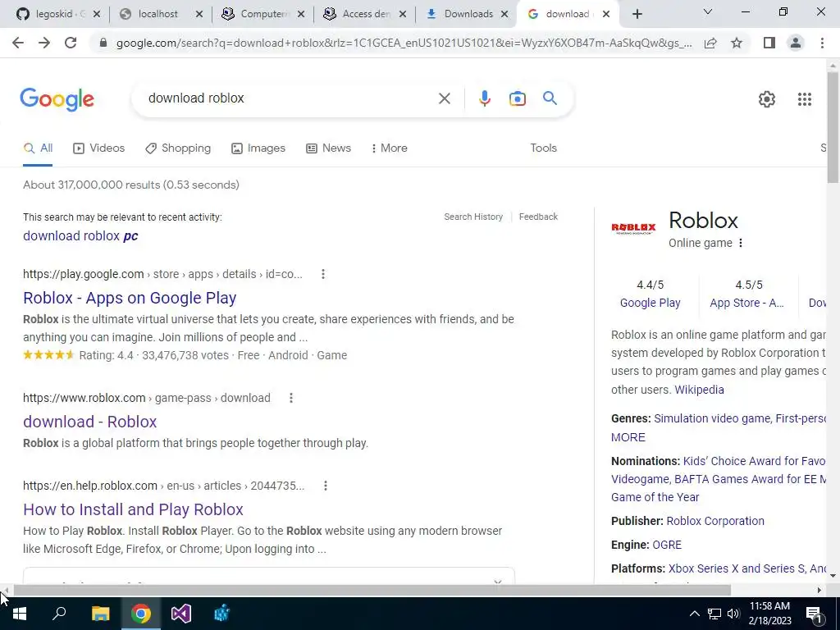This screenshot has height=630, width=840.
Task: Open the Chrome profile avatar
Action: click(796, 43)
